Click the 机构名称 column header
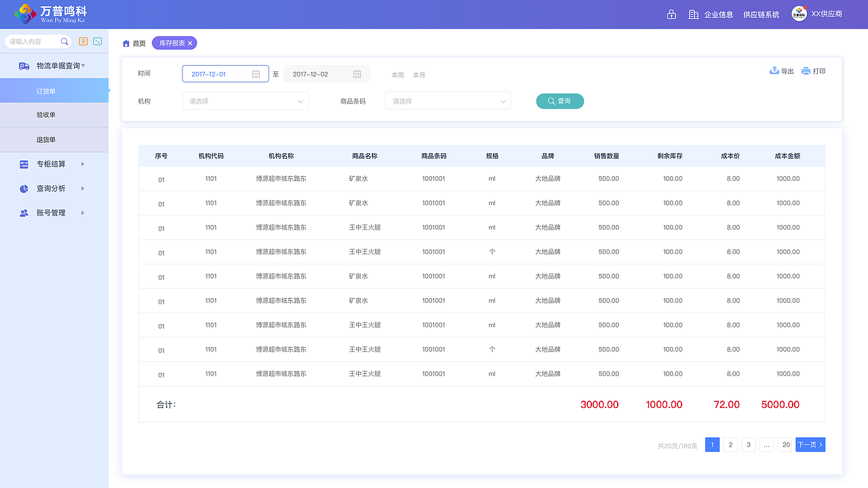 pyautogui.click(x=281, y=156)
